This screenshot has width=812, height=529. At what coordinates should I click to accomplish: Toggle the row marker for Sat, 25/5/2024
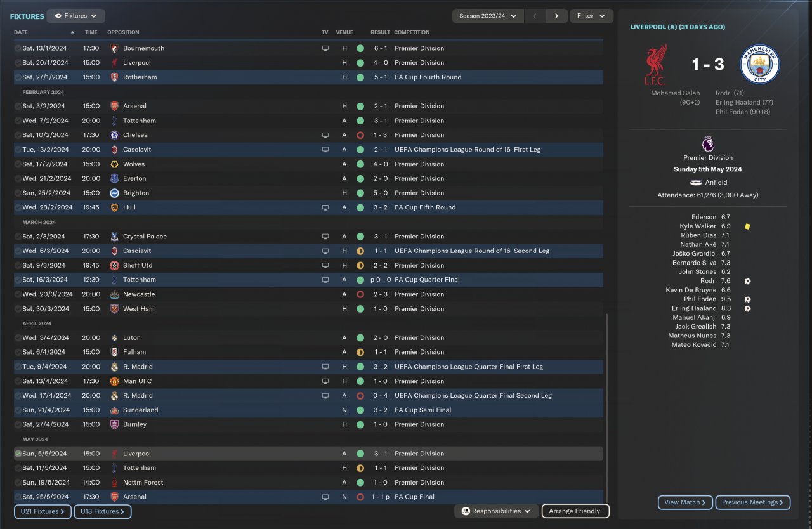[x=18, y=497]
